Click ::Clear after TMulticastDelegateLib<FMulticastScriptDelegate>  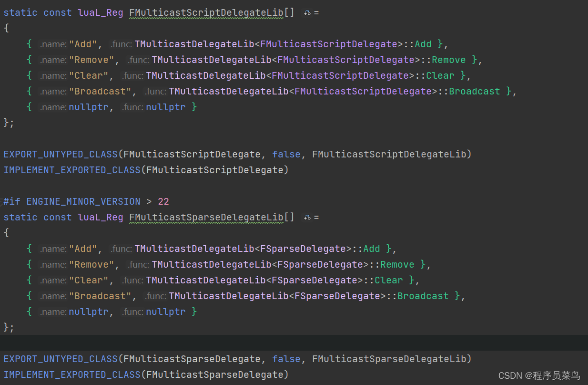pos(435,75)
